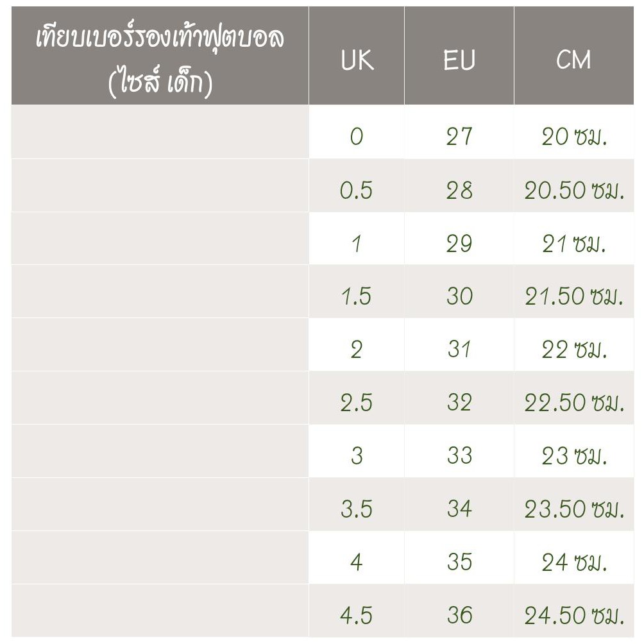The height and width of the screenshot is (644, 644).
Task: Click the Thai title header cell
Action: (x=160, y=60)
